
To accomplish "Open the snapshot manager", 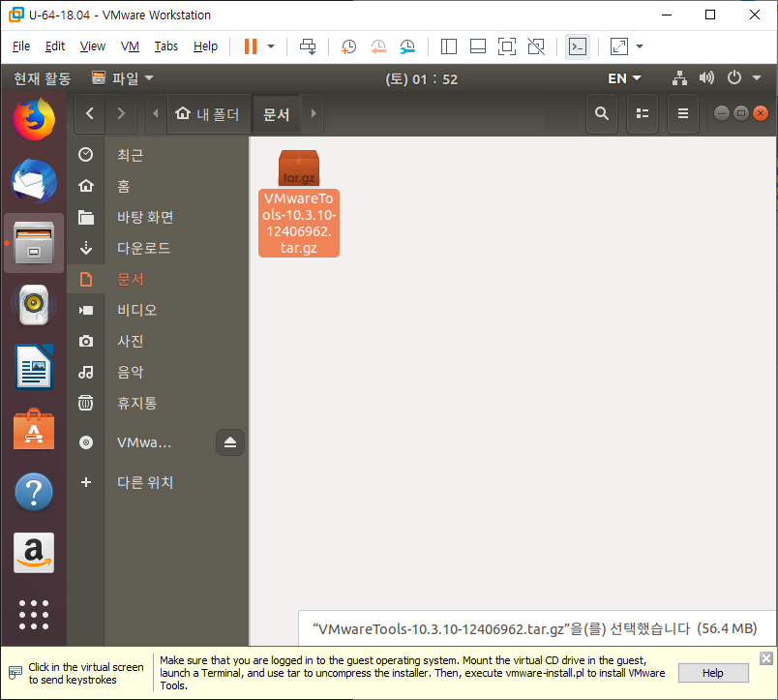I will 407,46.
